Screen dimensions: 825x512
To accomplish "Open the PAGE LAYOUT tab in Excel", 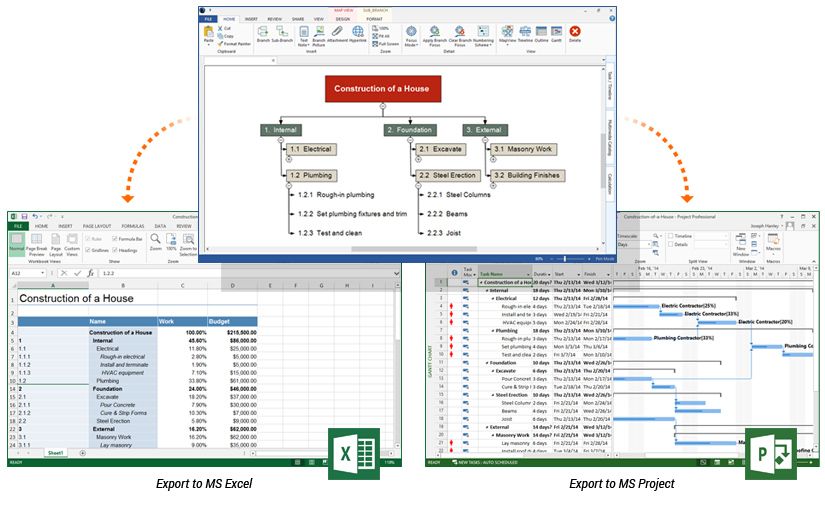I will (97, 226).
